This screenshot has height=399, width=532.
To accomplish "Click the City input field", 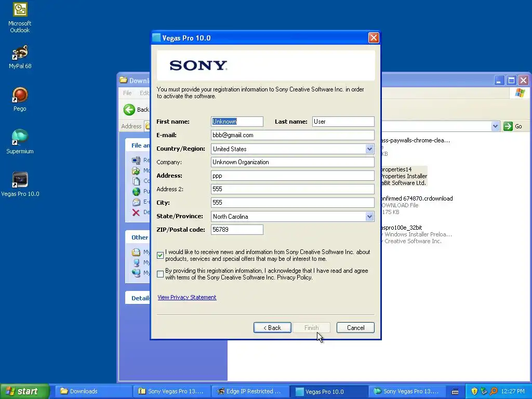I will click(292, 203).
